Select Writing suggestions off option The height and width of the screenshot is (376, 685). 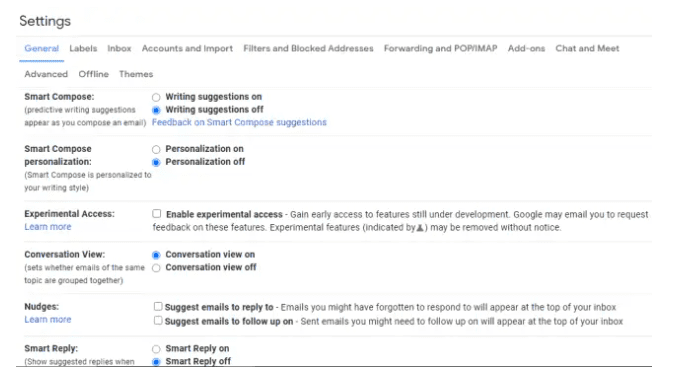(156, 110)
